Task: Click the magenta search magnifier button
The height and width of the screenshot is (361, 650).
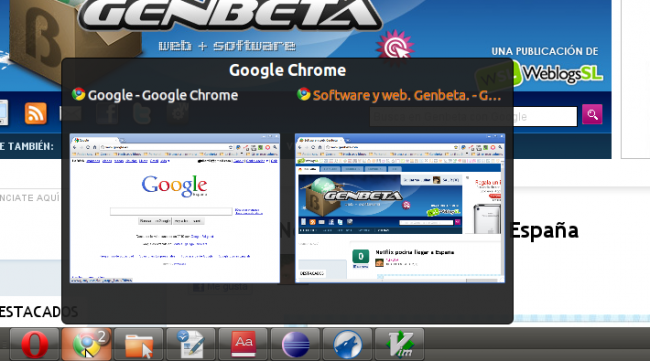Action: coord(592,114)
